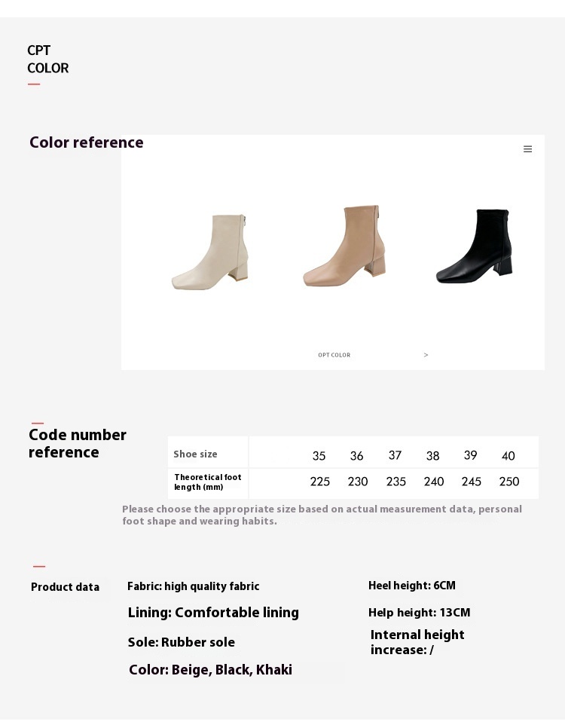Pick shoe size 38 in the table
The height and width of the screenshot is (728, 565).
[432, 456]
